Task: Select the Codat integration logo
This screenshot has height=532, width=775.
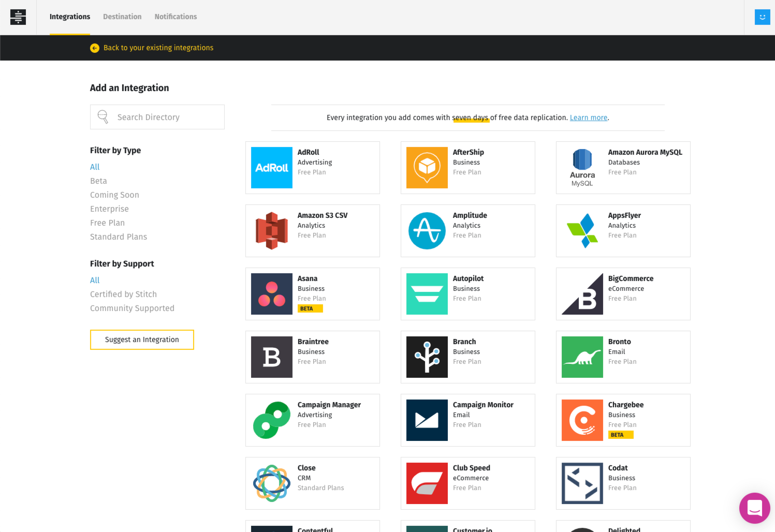Action: click(x=582, y=483)
